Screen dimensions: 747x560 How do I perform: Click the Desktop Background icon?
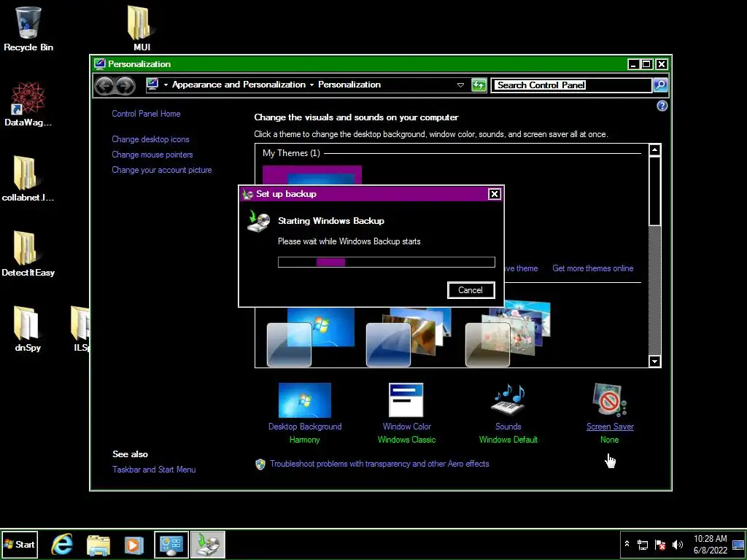click(305, 400)
